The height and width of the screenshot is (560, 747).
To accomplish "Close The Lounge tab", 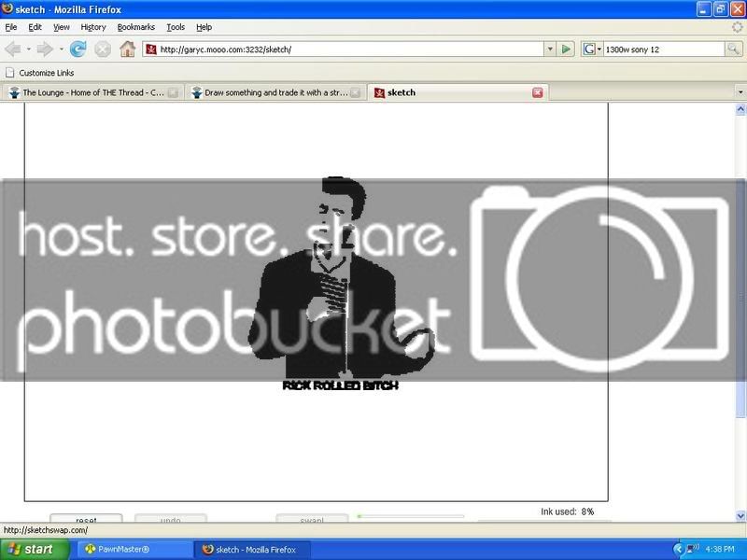I will tap(173, 92).
